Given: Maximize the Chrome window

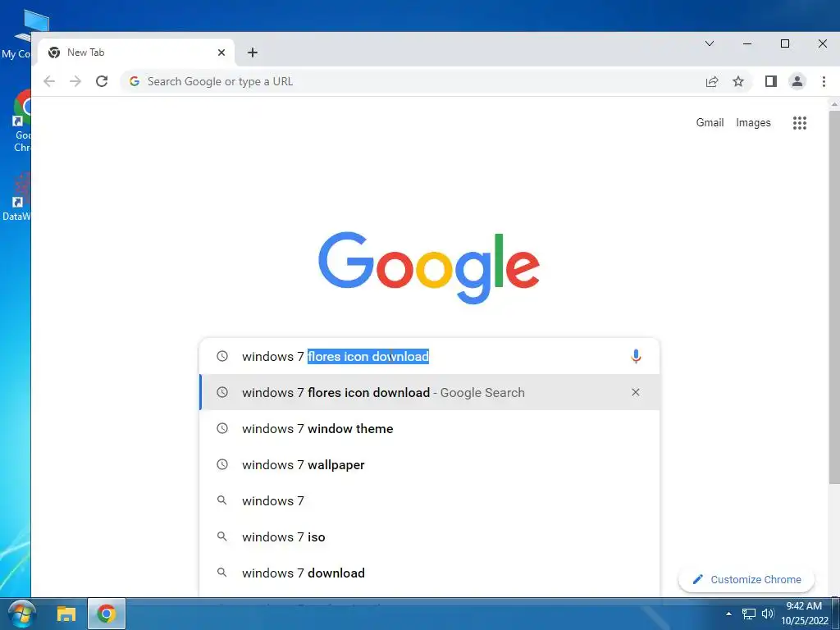Looking at the screenshot, I should [x=785, y=43].
